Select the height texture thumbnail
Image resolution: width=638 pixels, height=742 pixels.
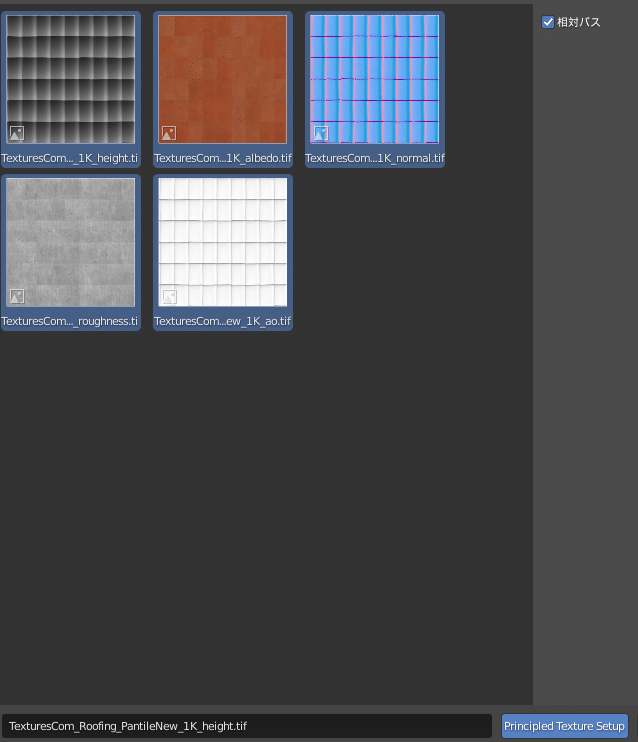coord(71,79)
